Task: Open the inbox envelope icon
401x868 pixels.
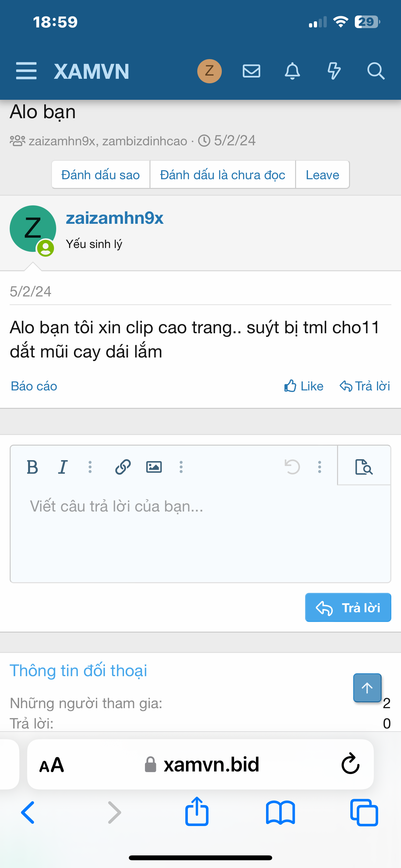Action: 252,71
